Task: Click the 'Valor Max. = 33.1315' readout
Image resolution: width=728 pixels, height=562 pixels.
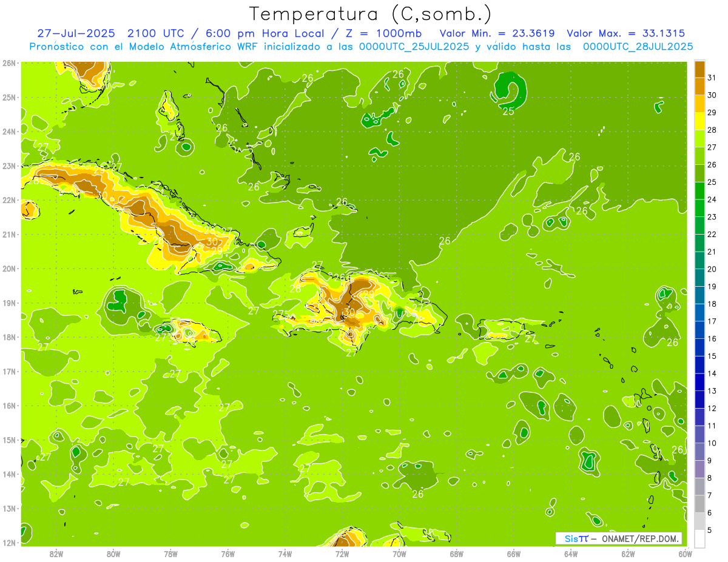Action: click(x=626, y=33)
